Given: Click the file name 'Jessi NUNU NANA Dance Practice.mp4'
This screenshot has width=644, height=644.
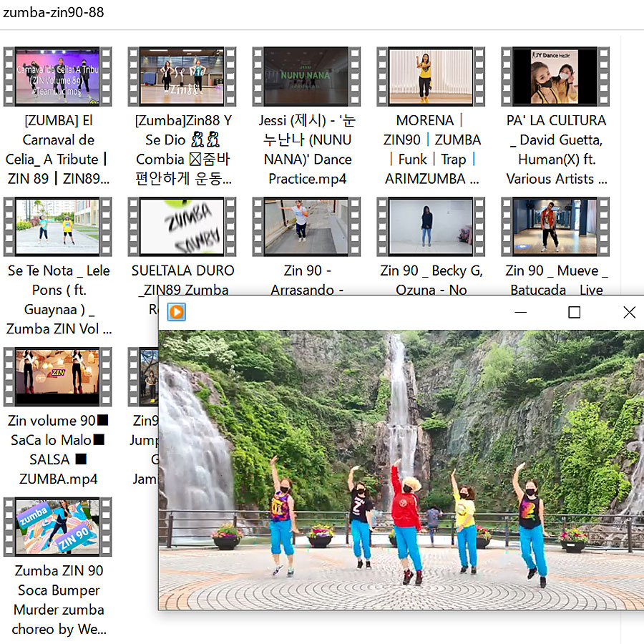Looking at the screenshot, I should pyautogui.click(x=307, y=150).
